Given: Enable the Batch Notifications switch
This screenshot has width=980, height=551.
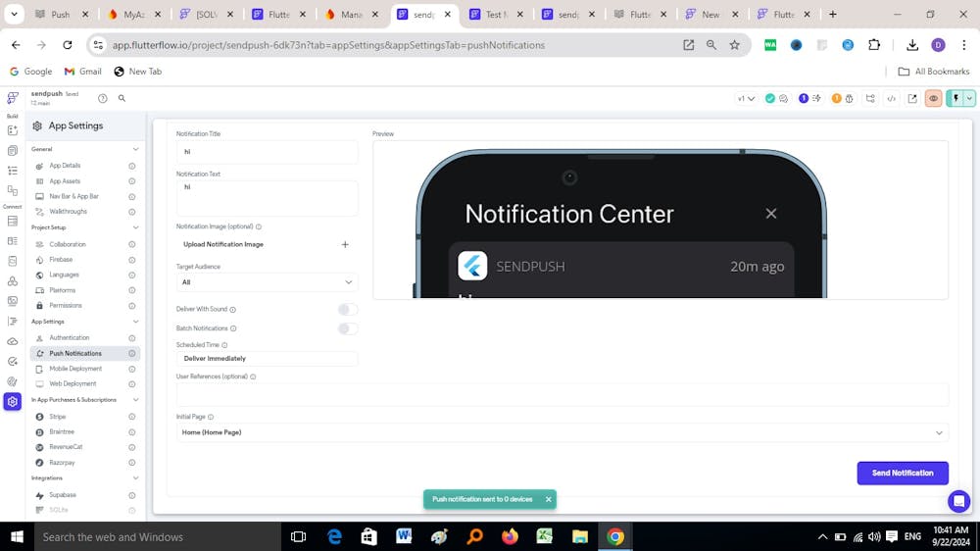Looking at the screenshot, I should click(x=348, y=328).
